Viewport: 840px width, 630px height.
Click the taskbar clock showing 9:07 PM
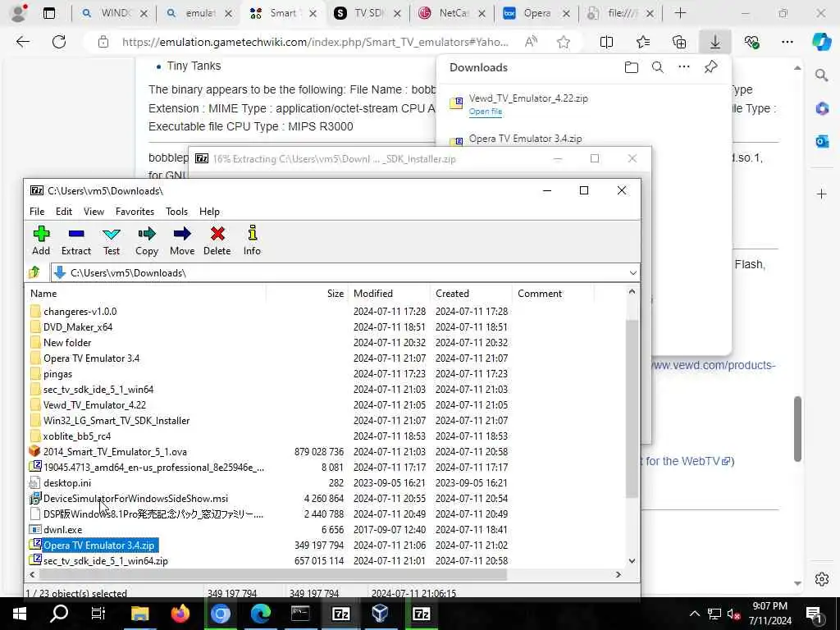click(x=769, y=614)
